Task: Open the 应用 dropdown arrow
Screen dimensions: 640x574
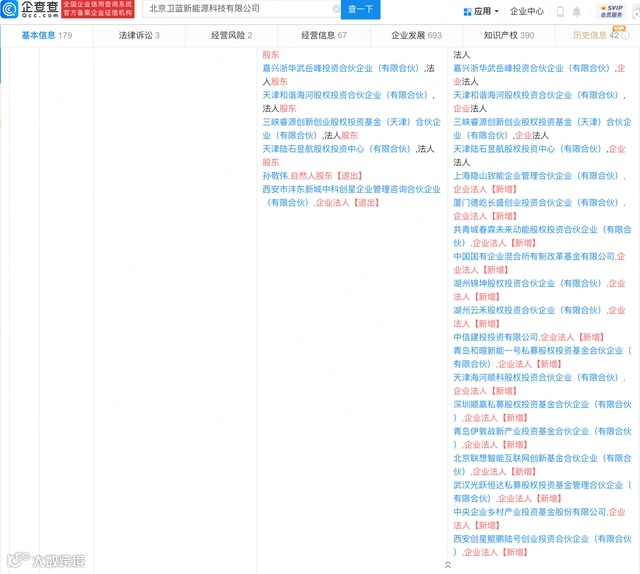Action: tap(497, 11)
